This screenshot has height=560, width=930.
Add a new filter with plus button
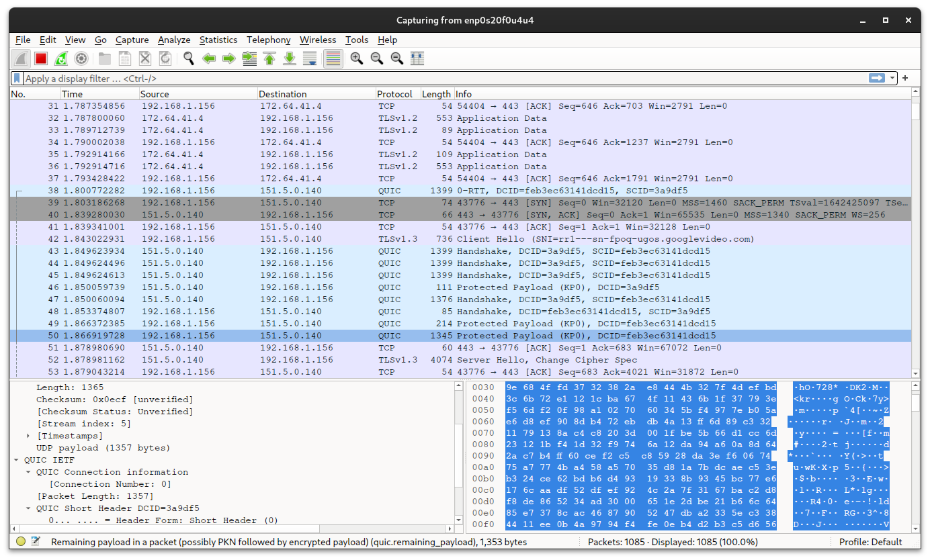(905, 78)
